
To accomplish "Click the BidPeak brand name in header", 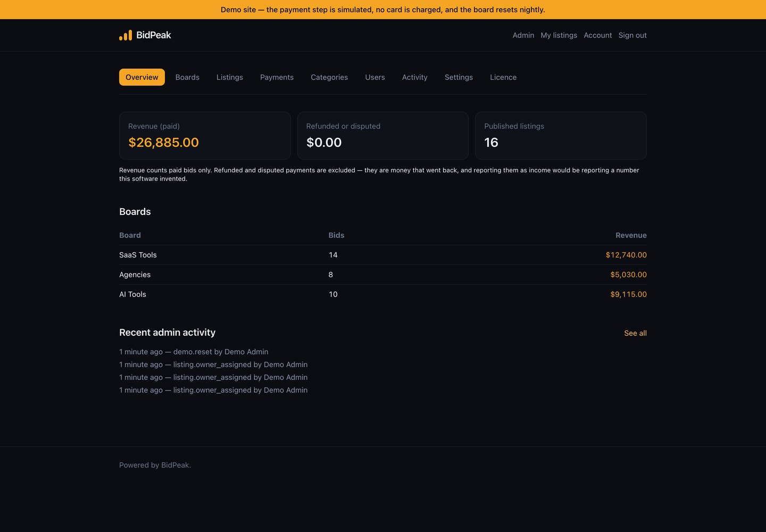I will [x=154, y=35].
